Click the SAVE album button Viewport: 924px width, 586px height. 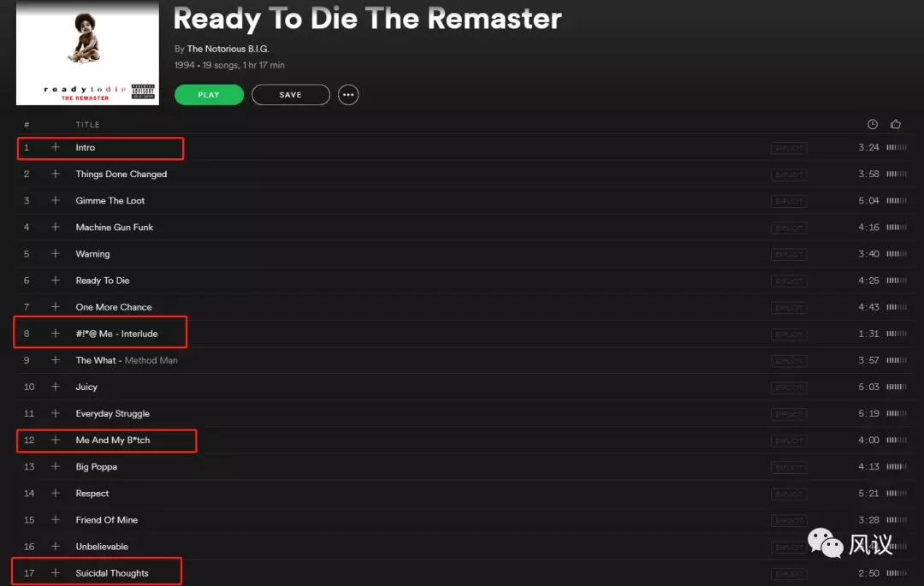pyautogui.click(x=291, y=95)
